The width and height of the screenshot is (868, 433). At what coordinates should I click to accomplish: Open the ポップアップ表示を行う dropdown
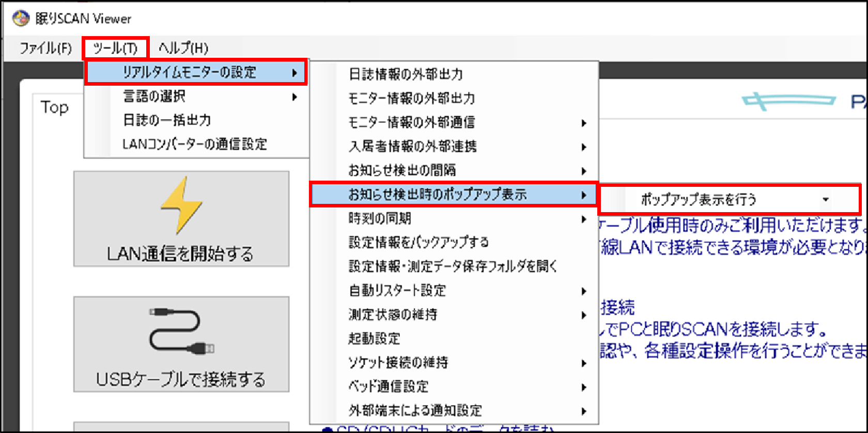coord(729,199)
